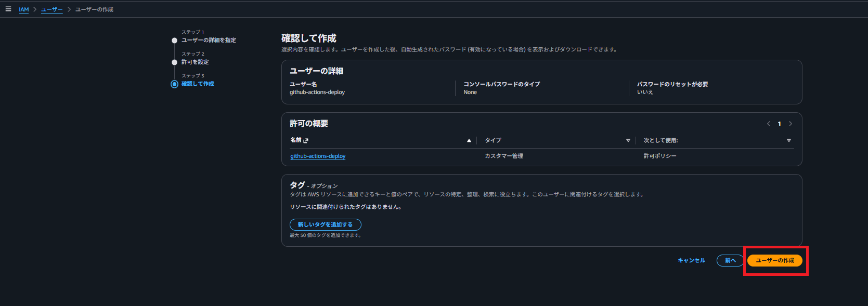The width and height of the screenshot is (868, 306).
Task: Click タイプ column header
Action: (x=493, y=140)
